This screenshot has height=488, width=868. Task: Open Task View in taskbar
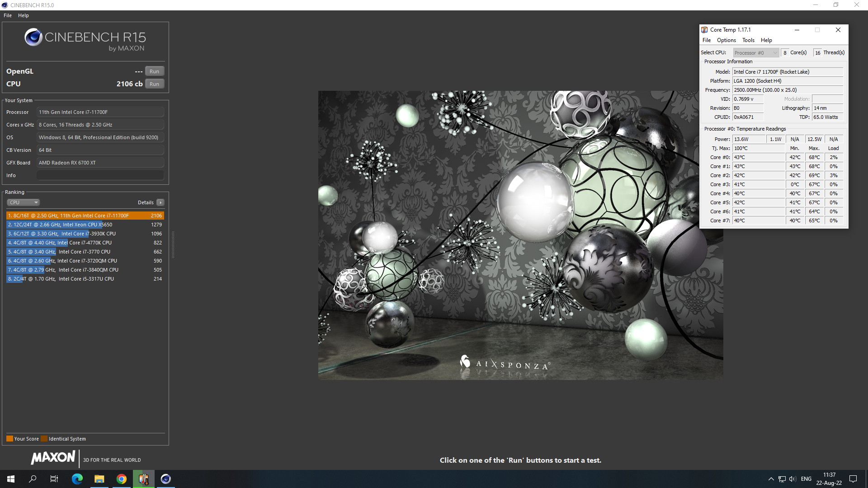[54, 479]
